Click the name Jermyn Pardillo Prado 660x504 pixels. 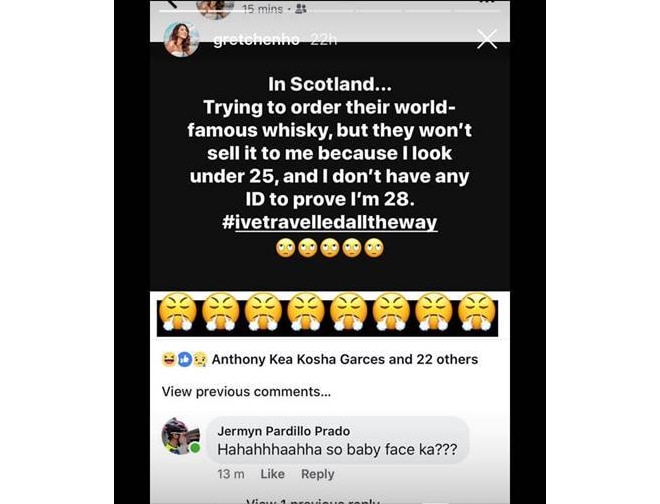(284, 431)
